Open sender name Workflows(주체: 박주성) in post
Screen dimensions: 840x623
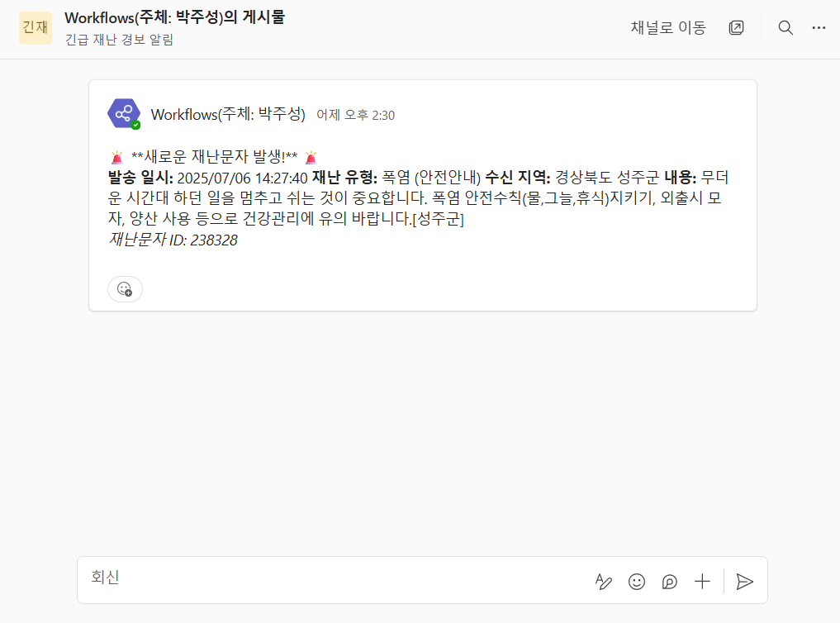228,115
